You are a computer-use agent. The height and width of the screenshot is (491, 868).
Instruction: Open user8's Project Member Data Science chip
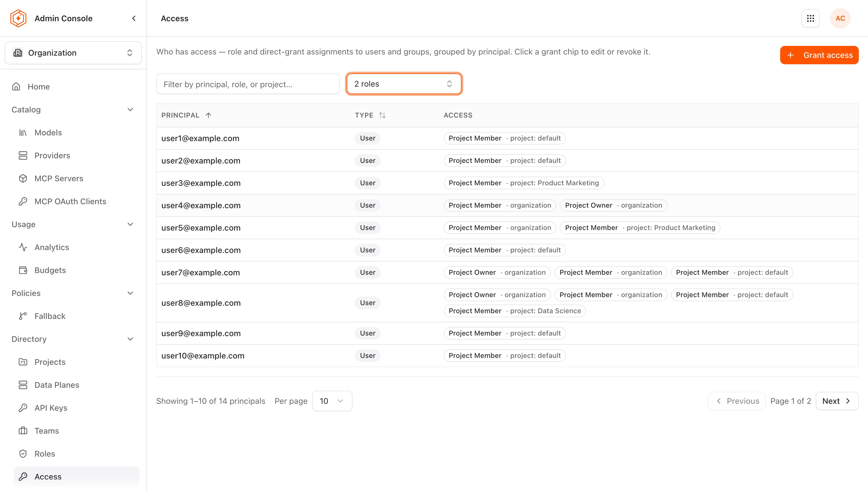(515, 311)
